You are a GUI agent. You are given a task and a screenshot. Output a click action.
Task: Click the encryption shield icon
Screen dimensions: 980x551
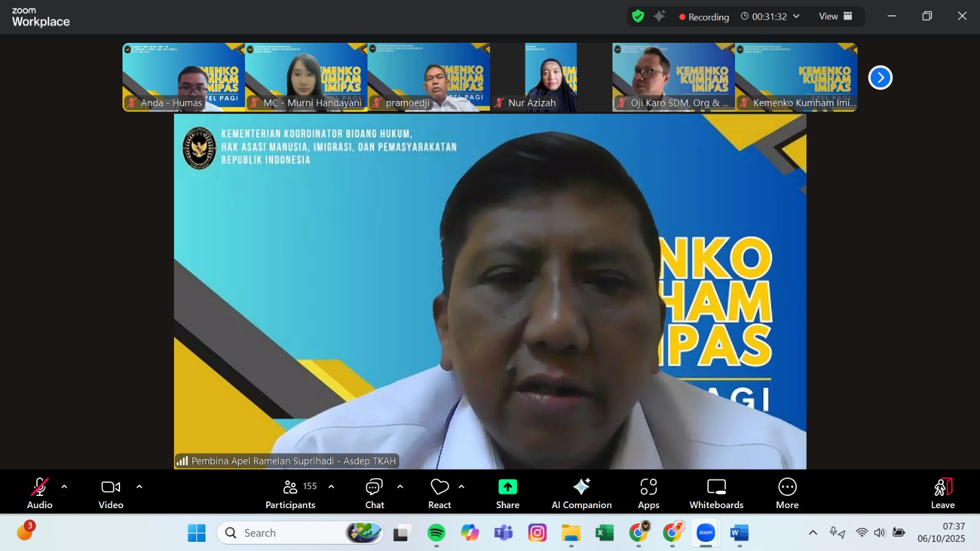point(638,17)
